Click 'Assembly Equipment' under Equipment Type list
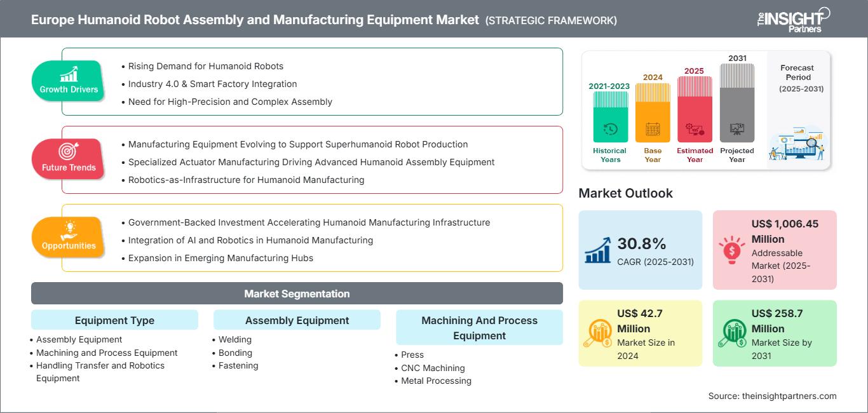Viewport: 868px width, 413px height. click(79, 339)
